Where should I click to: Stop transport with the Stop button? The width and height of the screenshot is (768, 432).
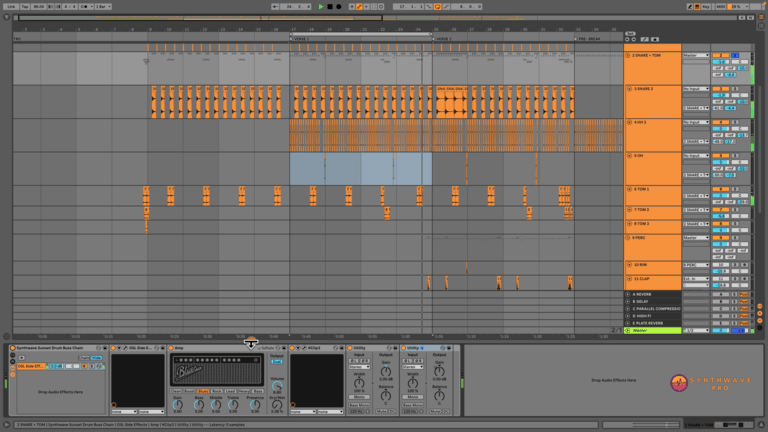pos(330,7)
